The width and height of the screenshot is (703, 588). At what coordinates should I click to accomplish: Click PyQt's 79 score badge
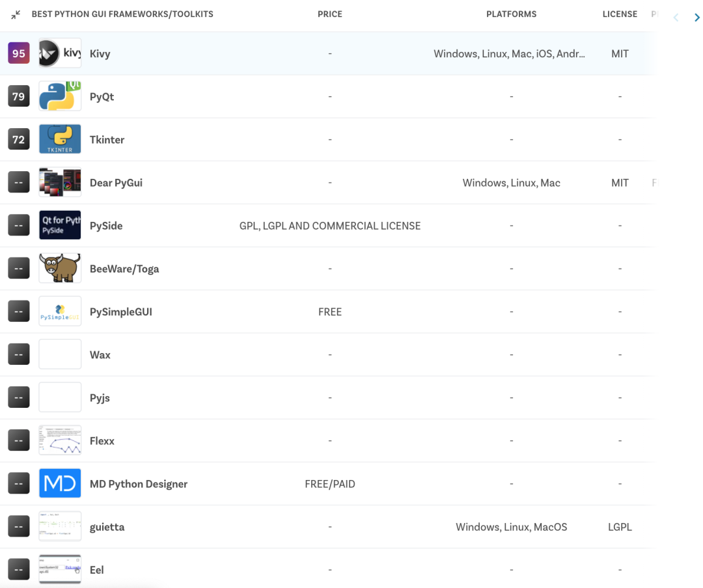[19, 96]
